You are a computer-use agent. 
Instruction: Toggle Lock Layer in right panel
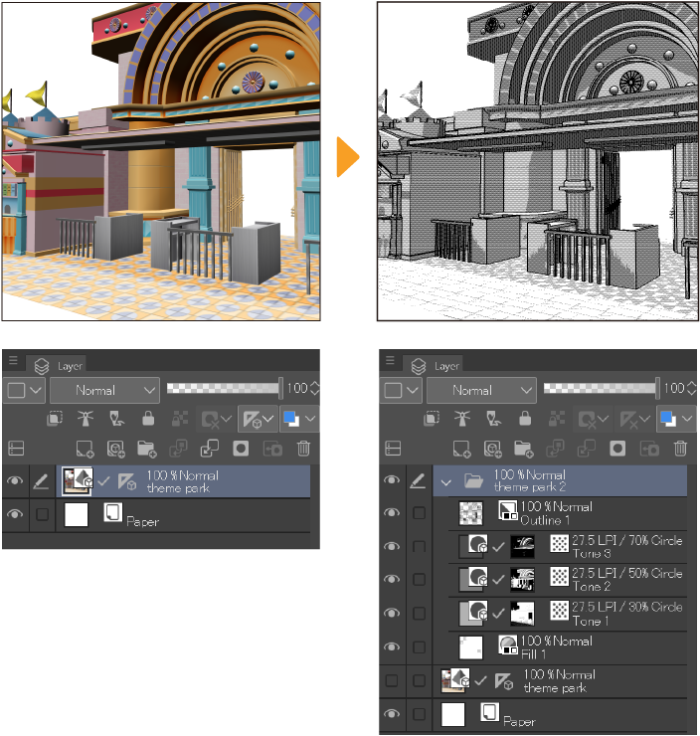tap(525, 418)
